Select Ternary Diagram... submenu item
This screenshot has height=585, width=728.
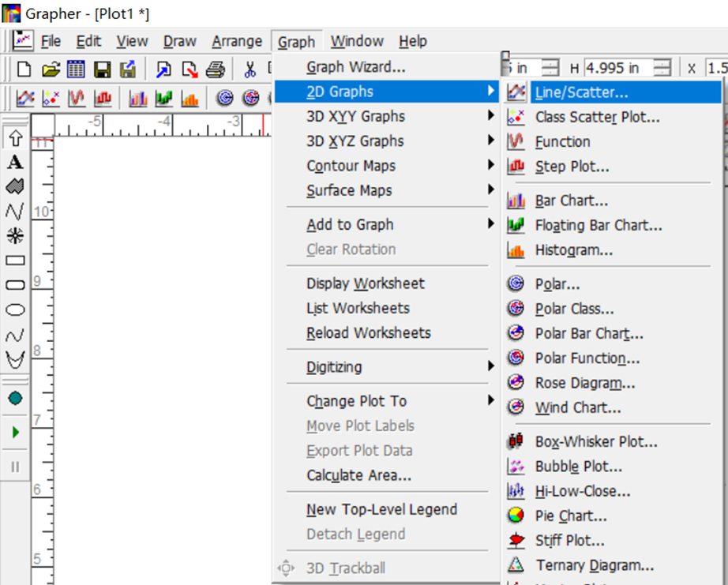[613, 565]
